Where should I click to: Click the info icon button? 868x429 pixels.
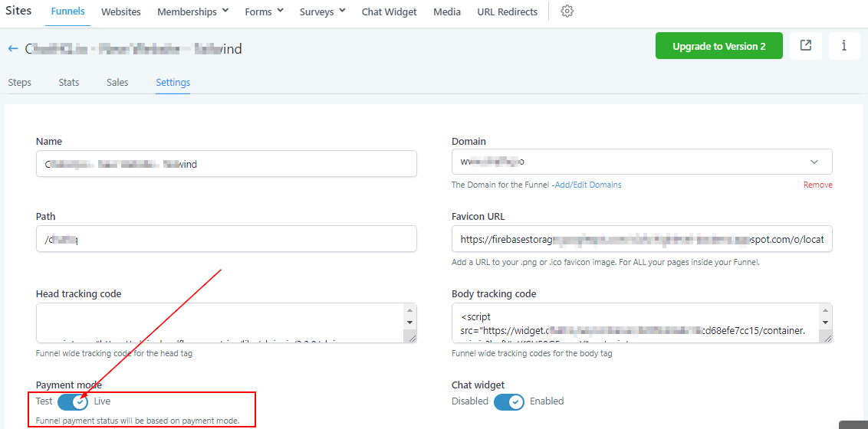[844, 46]
